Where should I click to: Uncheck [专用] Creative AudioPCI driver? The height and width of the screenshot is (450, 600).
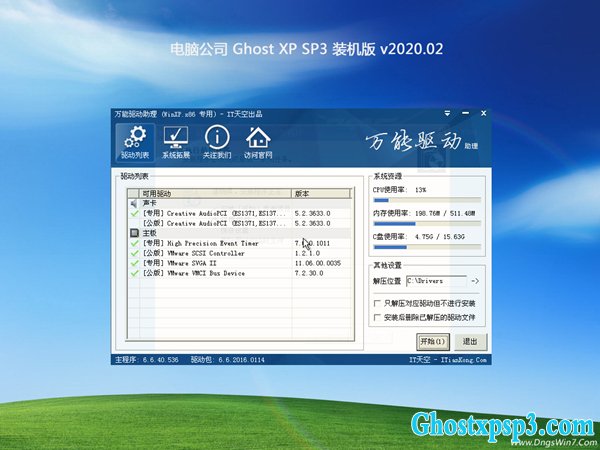pyautogui.click(x=134, y=213)
